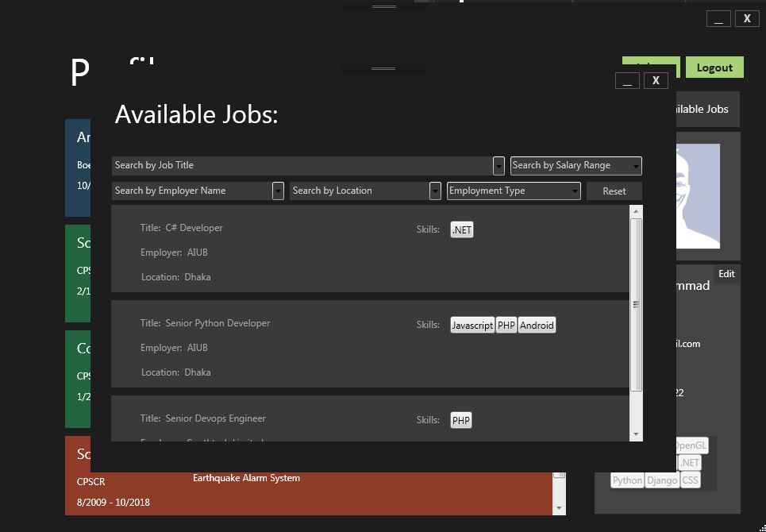This screenshot has height=532, width=766.
Task: Select the Android skill tag
Action: pos(537,326)
